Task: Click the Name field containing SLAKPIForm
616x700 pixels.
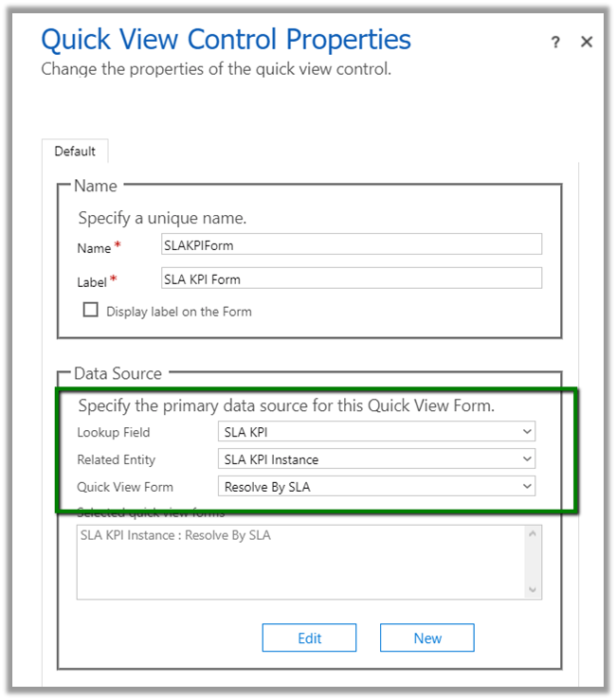Action: [352, 244]
